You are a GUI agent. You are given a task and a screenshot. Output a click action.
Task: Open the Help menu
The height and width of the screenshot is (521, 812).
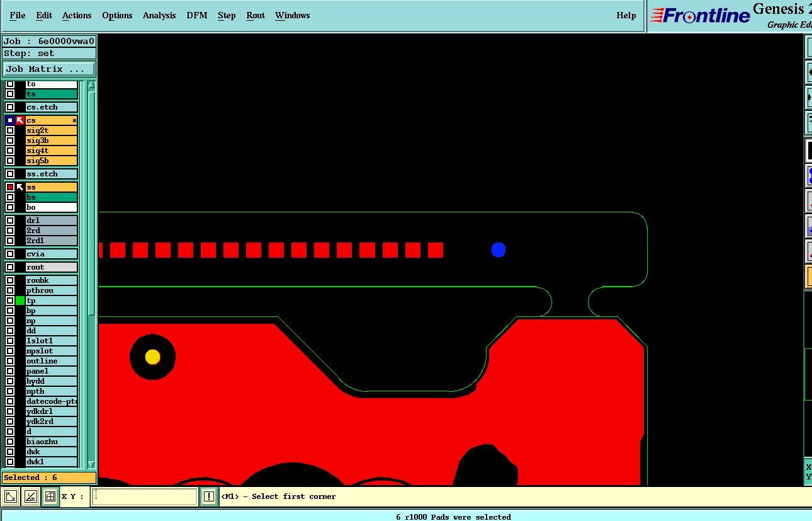point(626,15)
